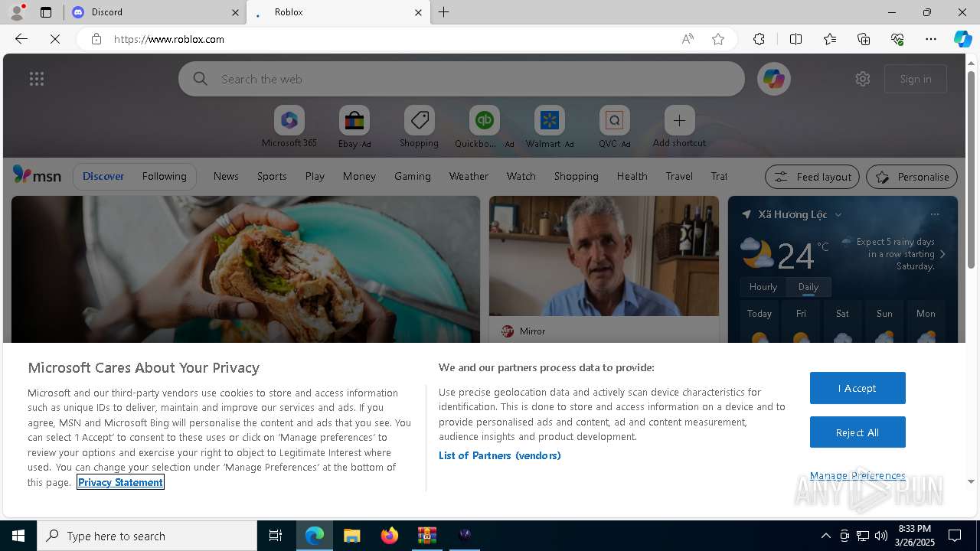Open the Health category
Viewport: 980px width, 551px height.
632,176
